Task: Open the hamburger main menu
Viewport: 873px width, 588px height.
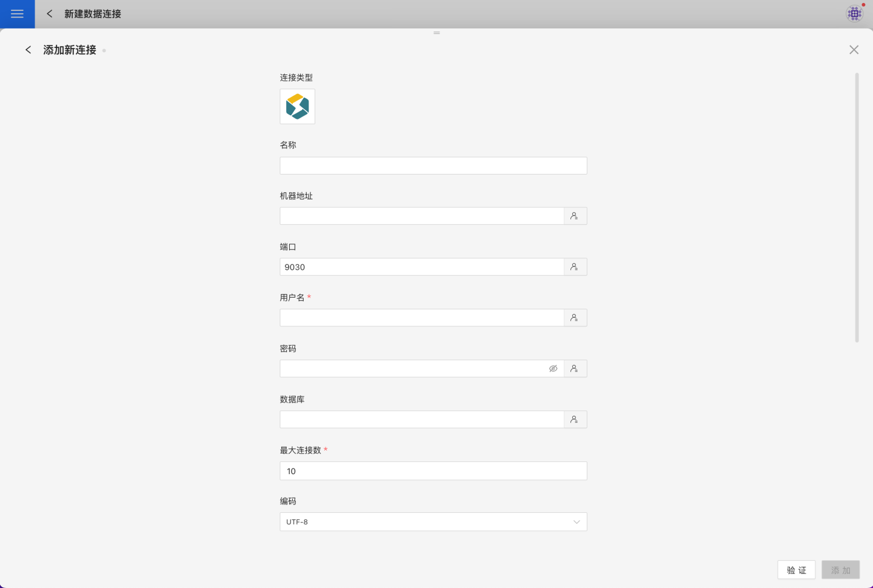Action: click(17, 14)
